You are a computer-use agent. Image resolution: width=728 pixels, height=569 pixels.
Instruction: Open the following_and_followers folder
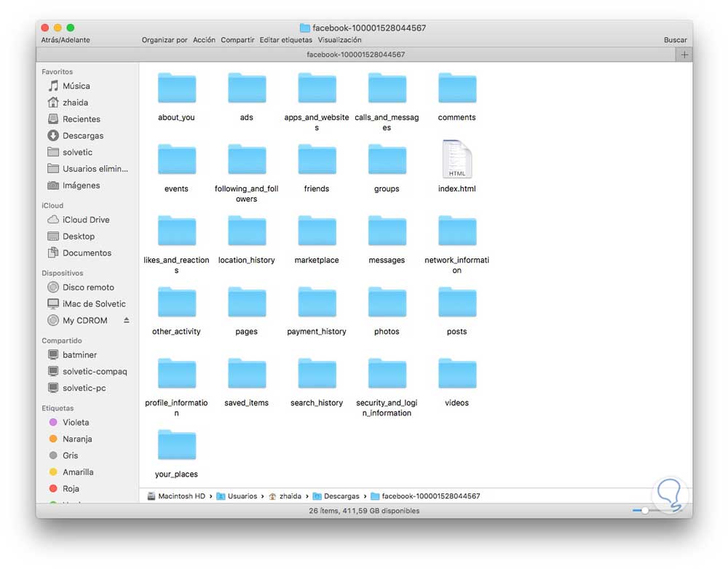[247, 159]
